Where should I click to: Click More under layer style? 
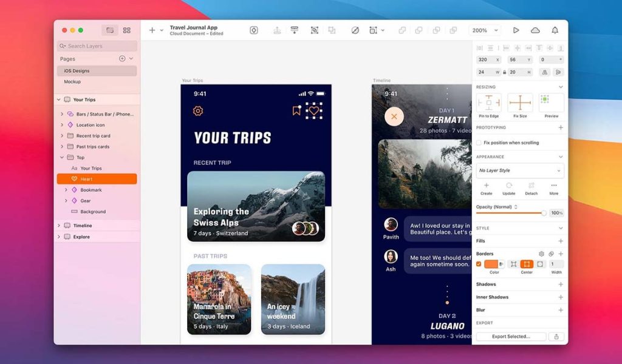tap(554, 189)
